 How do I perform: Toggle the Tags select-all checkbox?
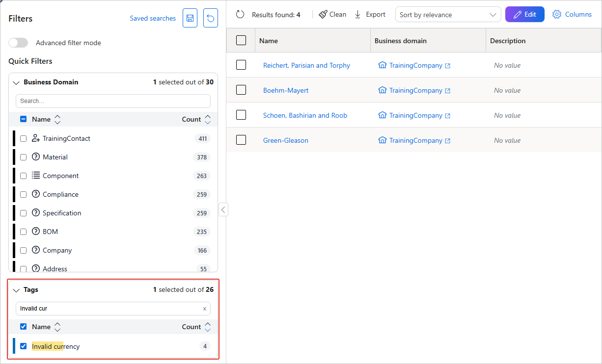click(x=23, y=326)
